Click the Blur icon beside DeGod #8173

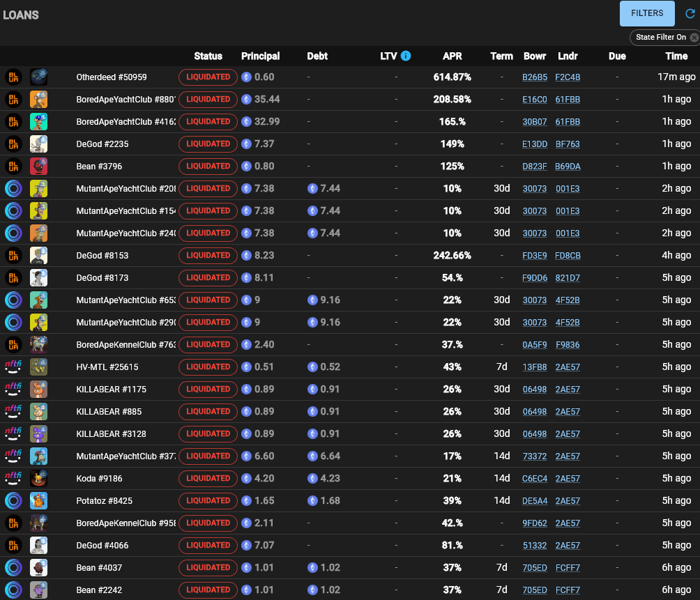13,277
